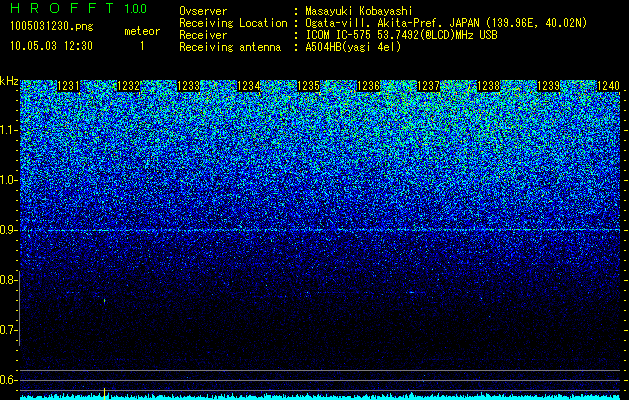Click the 0.9 kHz axis label

[8, 230]
